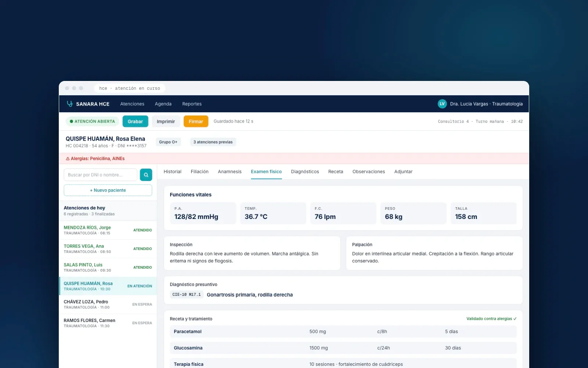Click the Validado contra alergias checkmark
588x368 pixels.
pyautogui.click(x=515, y=319)
